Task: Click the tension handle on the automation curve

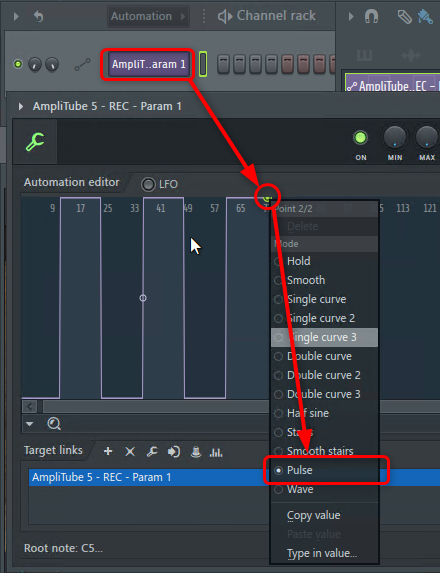Action: [143, 298]
